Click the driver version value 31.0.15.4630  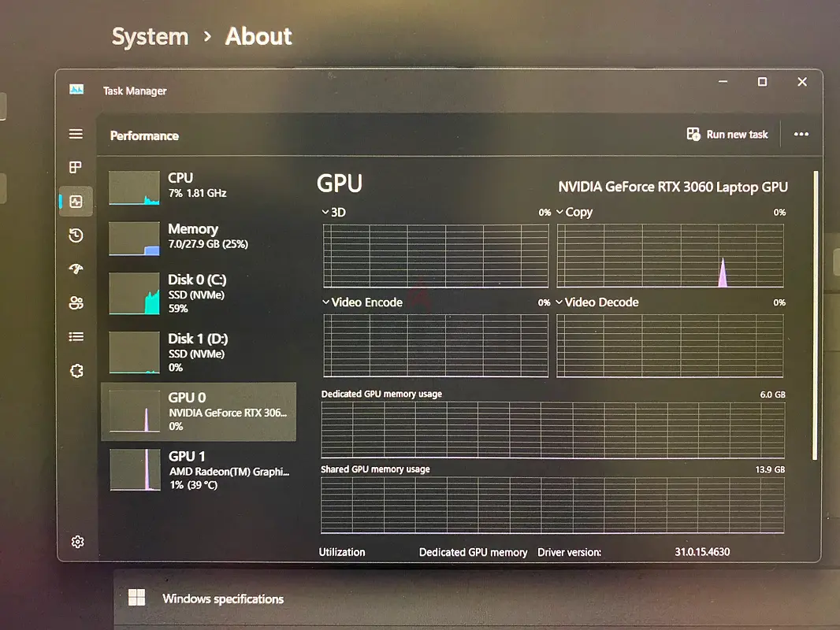point(702,552)
